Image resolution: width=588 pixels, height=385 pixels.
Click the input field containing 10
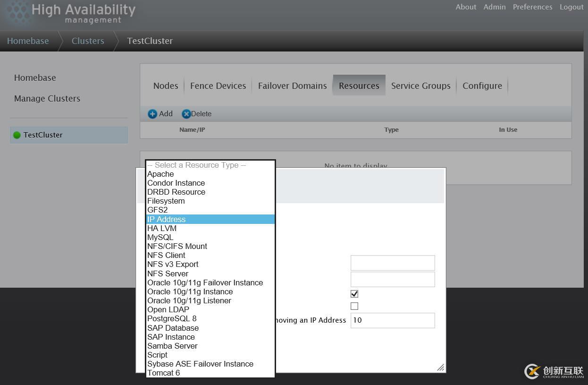pyautogui.click(x=392, y=320)
